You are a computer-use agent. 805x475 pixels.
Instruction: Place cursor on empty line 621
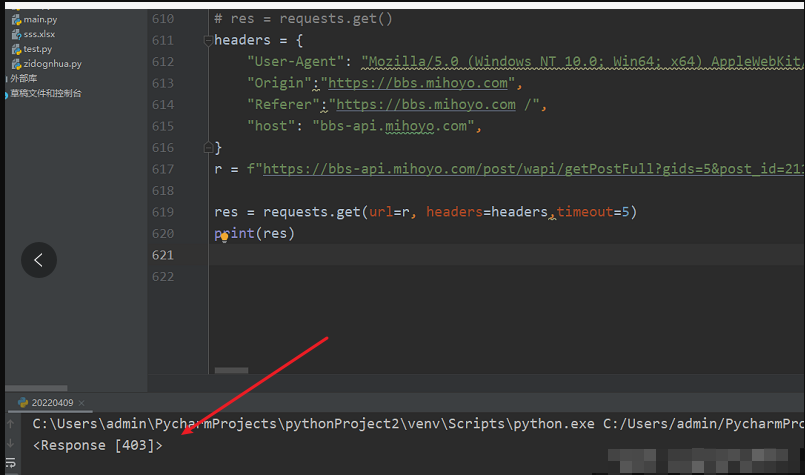click(x=506, y=255)
